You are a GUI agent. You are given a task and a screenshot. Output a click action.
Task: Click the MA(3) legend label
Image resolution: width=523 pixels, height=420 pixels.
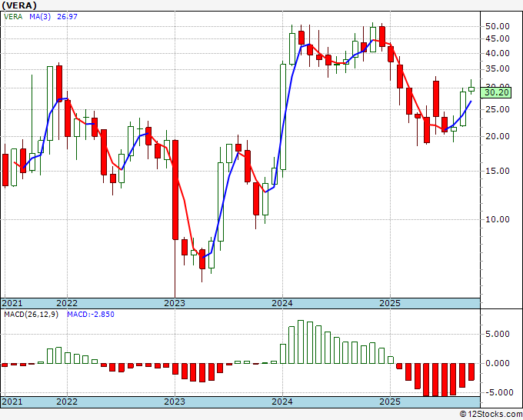(x=40, y=17)
